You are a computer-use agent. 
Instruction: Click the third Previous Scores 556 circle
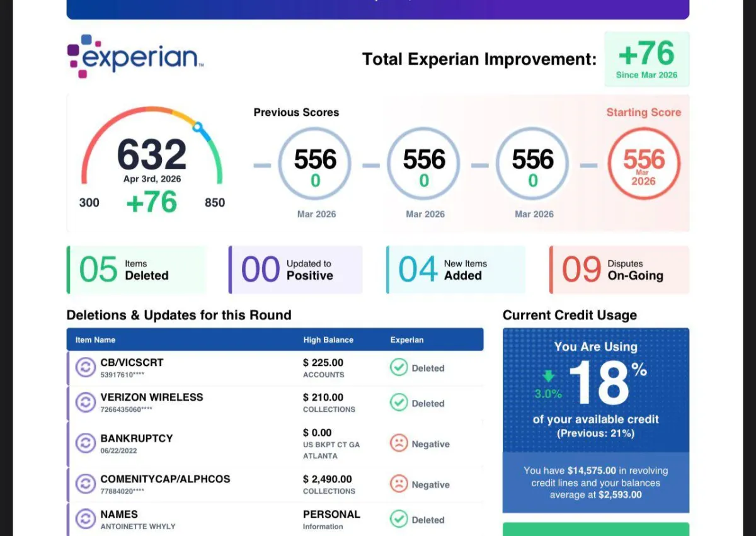[x=533, y=164]
